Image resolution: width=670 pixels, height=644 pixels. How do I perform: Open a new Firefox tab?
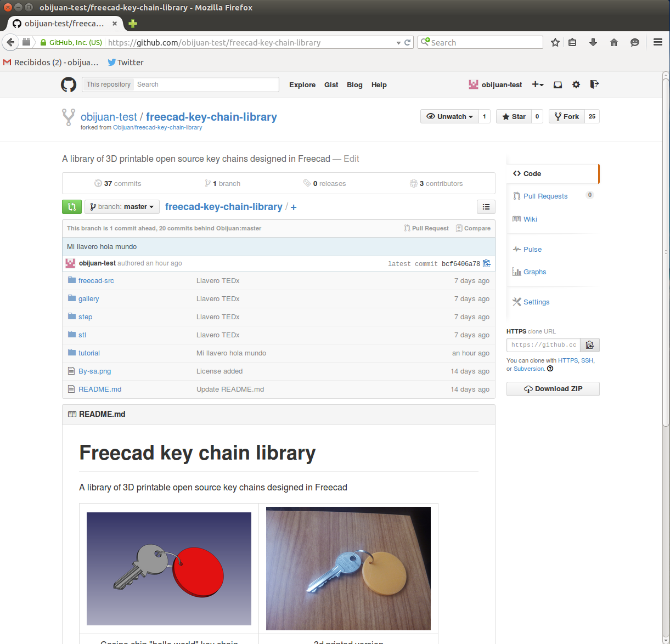pos(133,24)
